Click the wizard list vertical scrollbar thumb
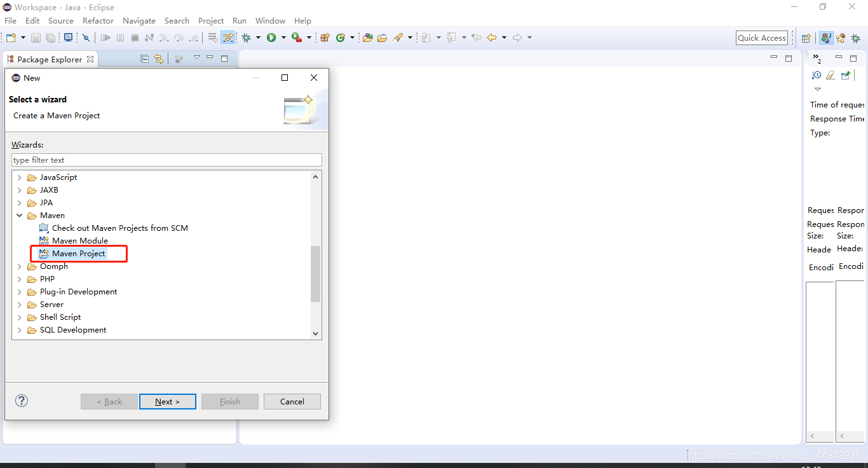 coord(316,273)
